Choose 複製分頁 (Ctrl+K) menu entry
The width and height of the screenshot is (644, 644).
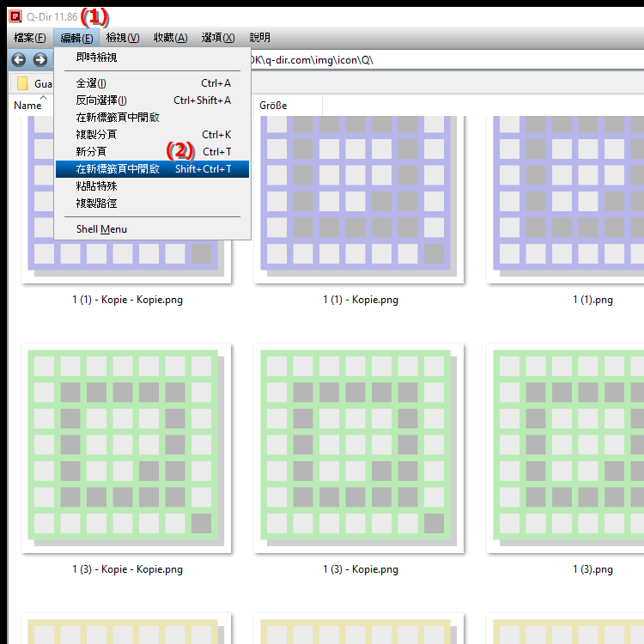click(152, 135)
